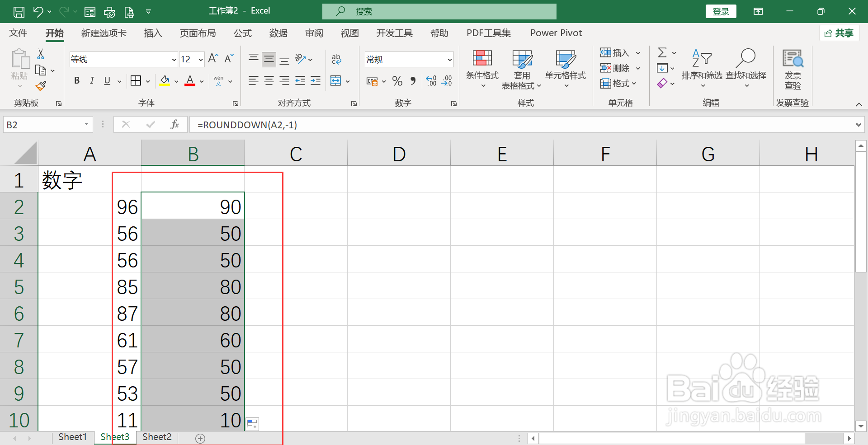The image size is (868, 445).
Task: Apply Comma Style number format
Action: (x=413, y=81)
